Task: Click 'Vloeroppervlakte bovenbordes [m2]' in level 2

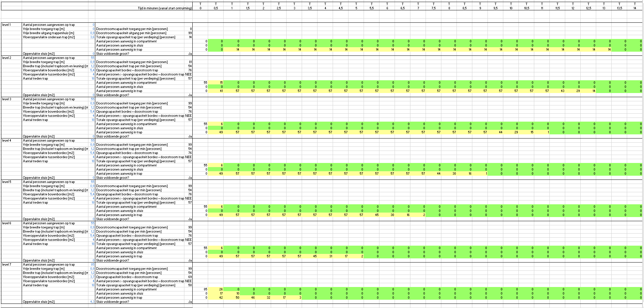Action: coord(49,70)
